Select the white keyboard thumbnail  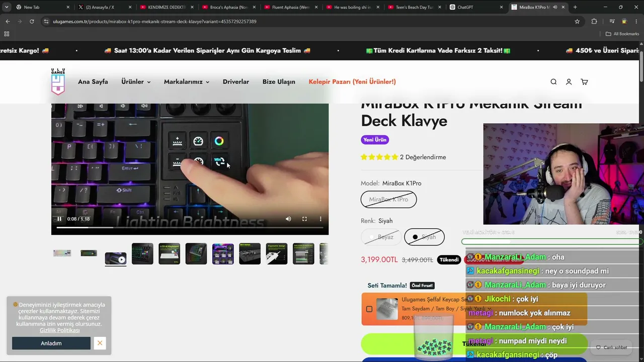pos(62,253)
